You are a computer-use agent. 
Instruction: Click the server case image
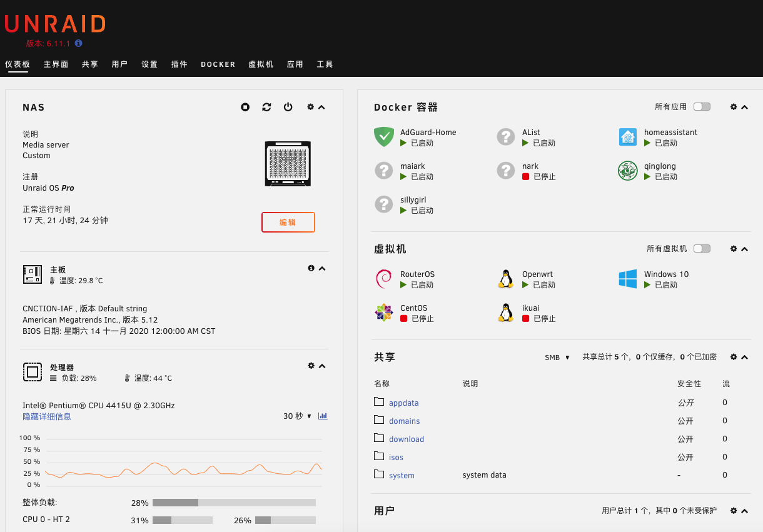tap(288, 163)
